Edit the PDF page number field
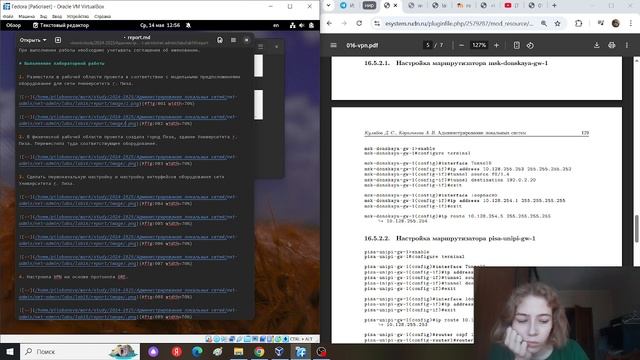The image size is (640, 360). tap(428, 45)
